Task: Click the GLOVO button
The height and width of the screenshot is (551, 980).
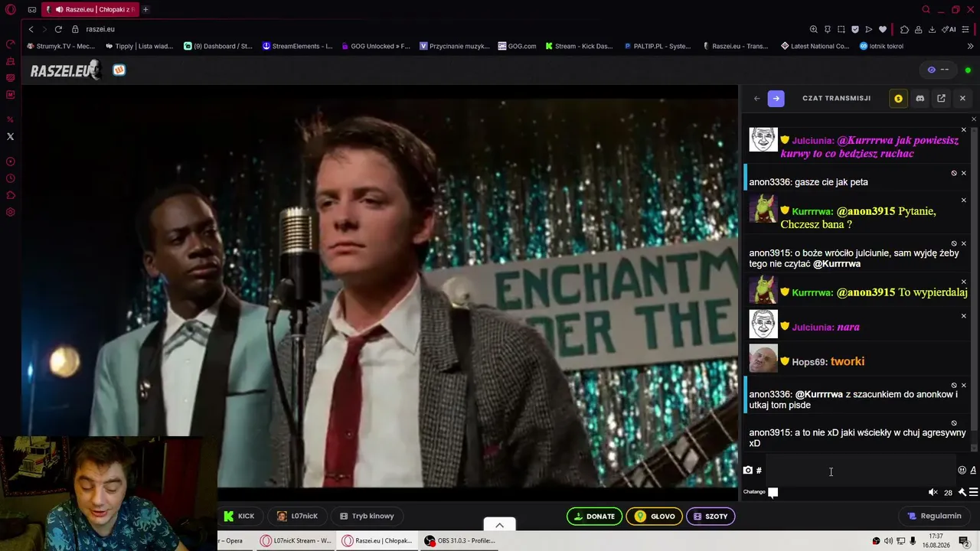Action: [x=655, y=517]
